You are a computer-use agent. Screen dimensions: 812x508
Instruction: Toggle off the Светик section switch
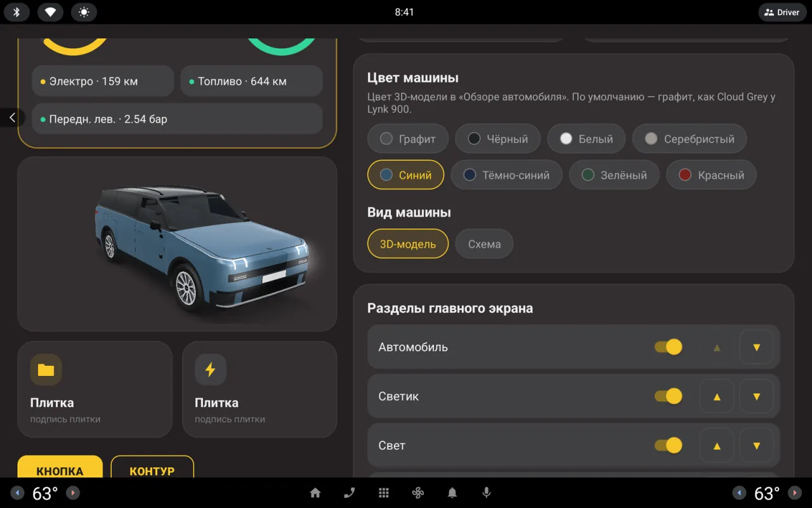669,396
